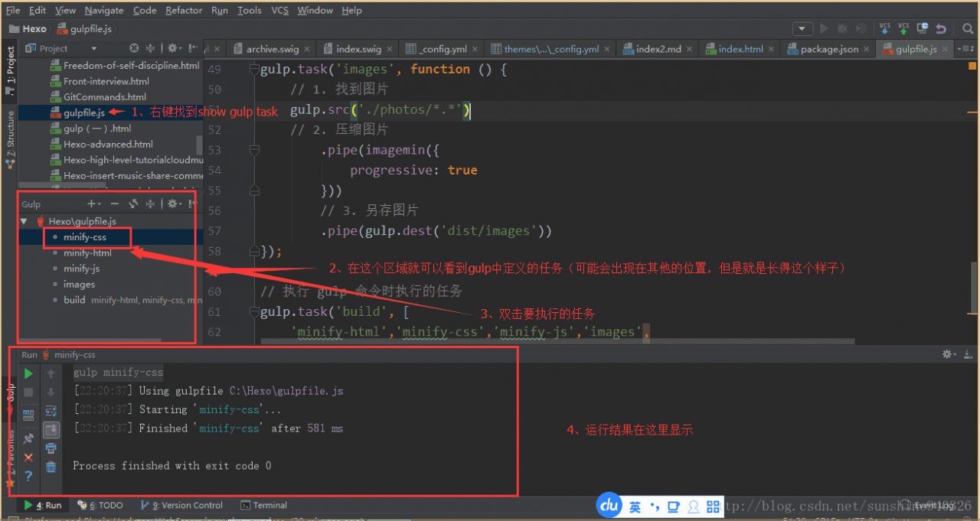Close the index.html editor tab
This screenshot has height=521, width=980.
pyautogui.click(x=773, y=49)
